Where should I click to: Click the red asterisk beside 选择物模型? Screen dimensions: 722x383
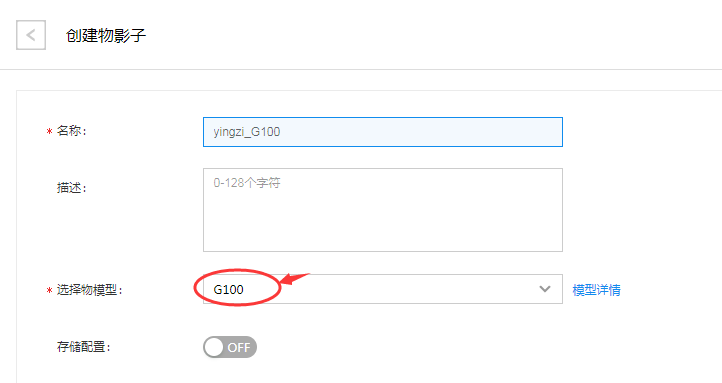49,291
